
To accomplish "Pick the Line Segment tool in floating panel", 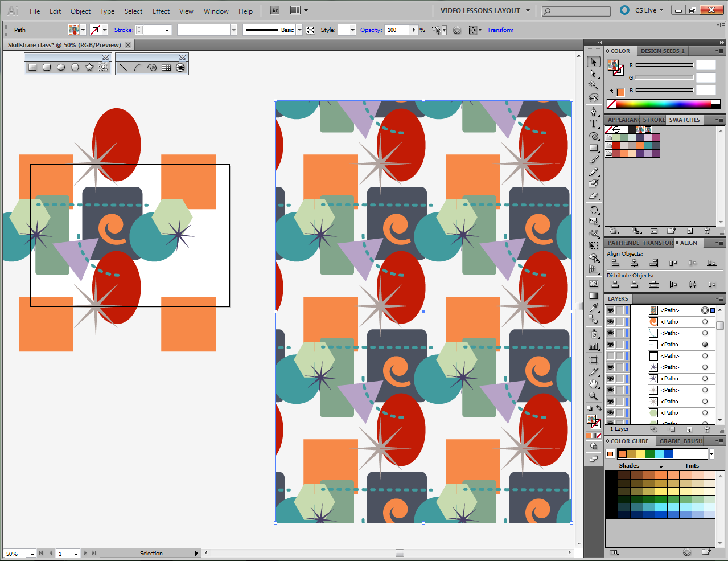I will pyautogui.click(x=124, y=67).
